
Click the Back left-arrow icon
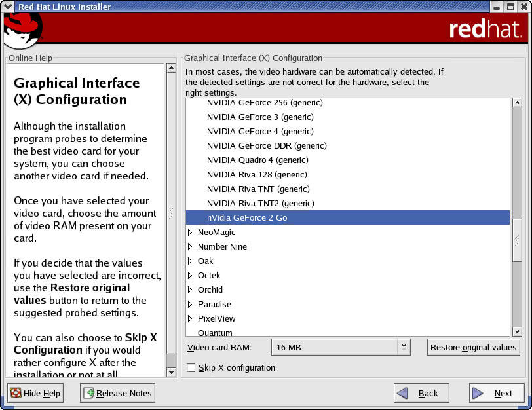[x=402, y=393]
